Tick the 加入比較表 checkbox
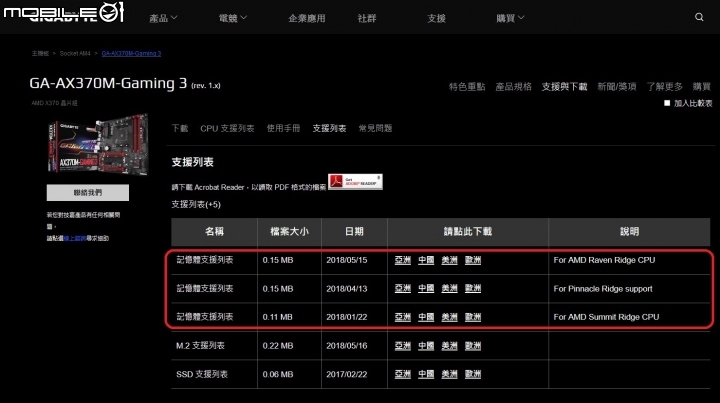This screenshot has height=403, width=720. [667, 103]
